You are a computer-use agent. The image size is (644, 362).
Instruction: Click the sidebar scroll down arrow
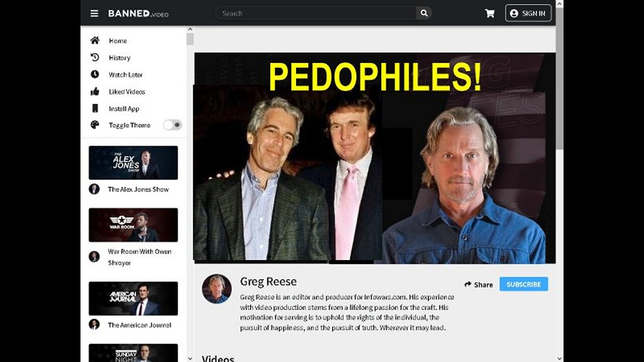(x=190, y=358)
